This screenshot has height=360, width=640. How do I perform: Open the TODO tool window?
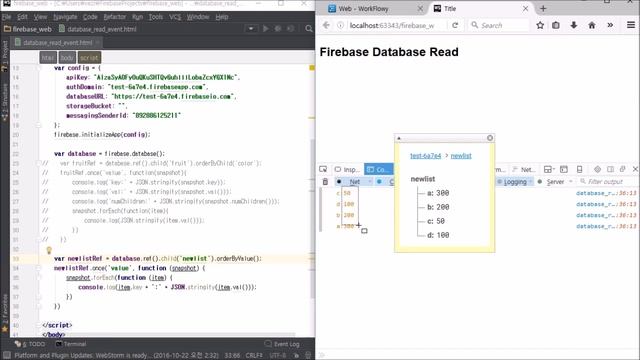coord(30,344)
